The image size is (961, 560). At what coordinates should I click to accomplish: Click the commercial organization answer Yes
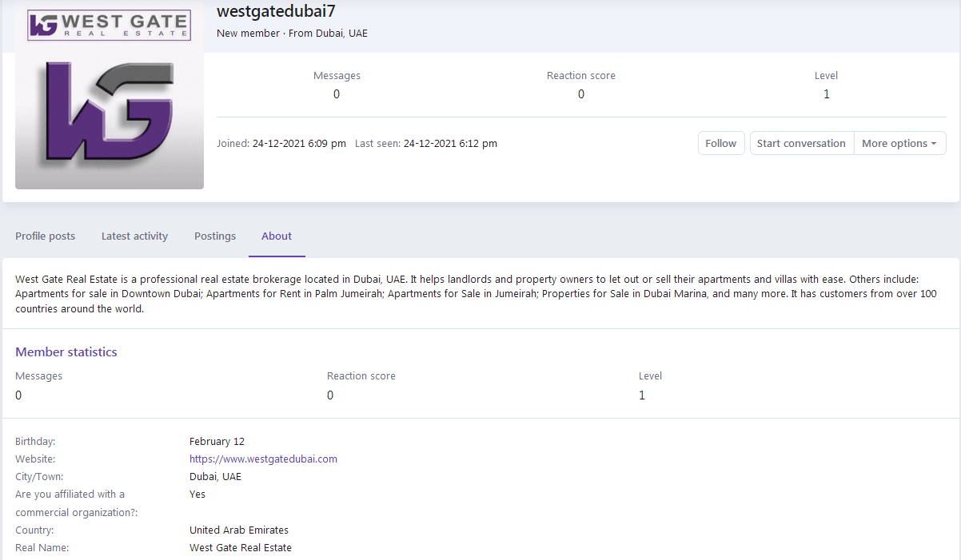click(197, 494)
